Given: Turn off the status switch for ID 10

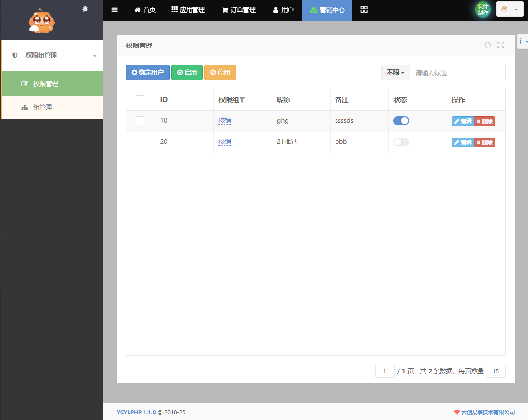Looking at the screenshot, I should tap(401, 121).
